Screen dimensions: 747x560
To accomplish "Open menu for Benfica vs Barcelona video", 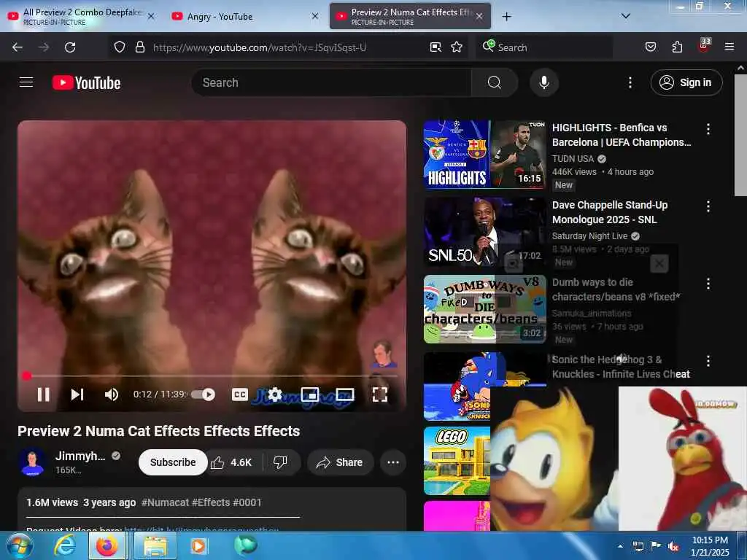I will (708, 128).
